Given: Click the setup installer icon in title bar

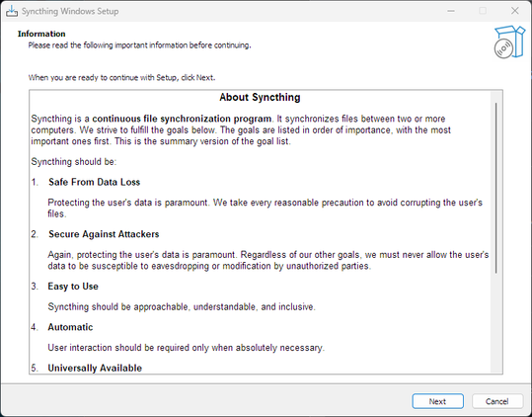Looking at the screenshot, I should click(12, 11).
